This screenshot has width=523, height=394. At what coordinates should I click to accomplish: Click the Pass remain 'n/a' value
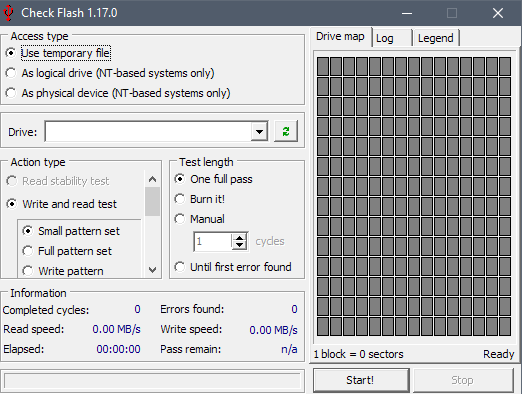[x=289, y=349]
